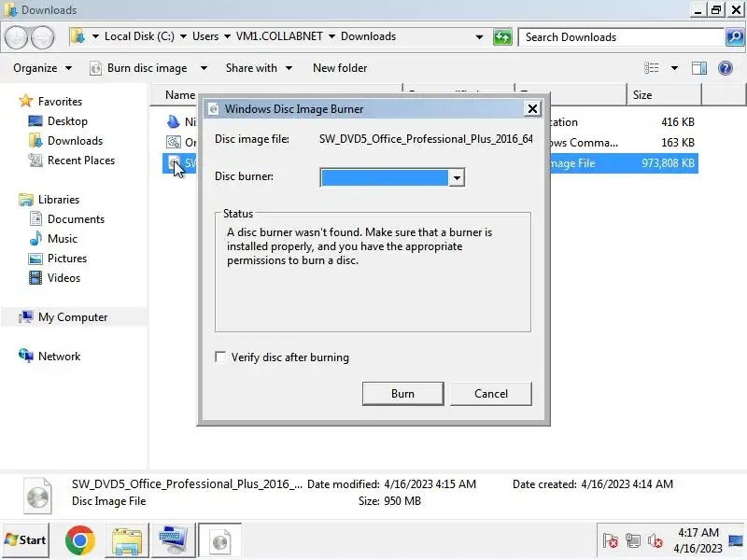
Task: Expand the VM1.COLLABNET breadcrumb arrow
Action: pos(331,36)
